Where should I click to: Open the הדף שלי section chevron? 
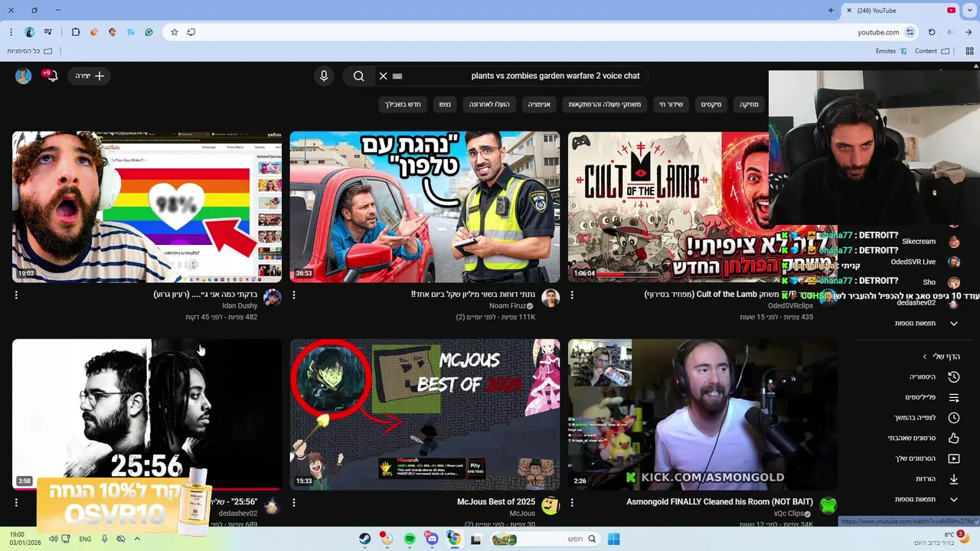(x=925, y=357)
